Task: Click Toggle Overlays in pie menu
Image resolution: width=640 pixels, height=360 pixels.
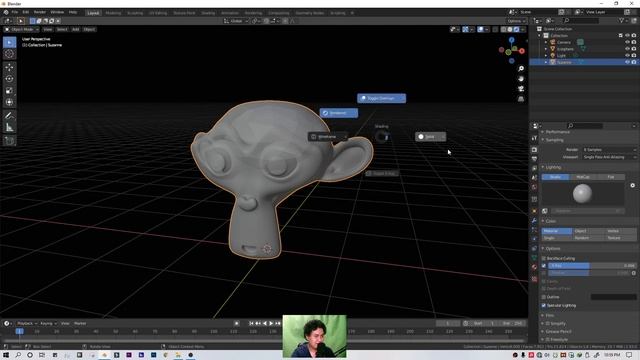Action: [382, 98]
